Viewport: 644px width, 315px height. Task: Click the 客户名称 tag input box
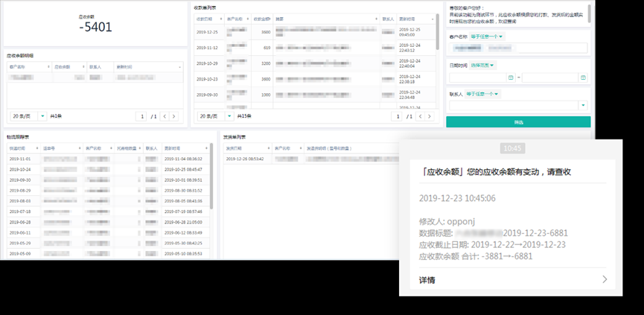518,48
